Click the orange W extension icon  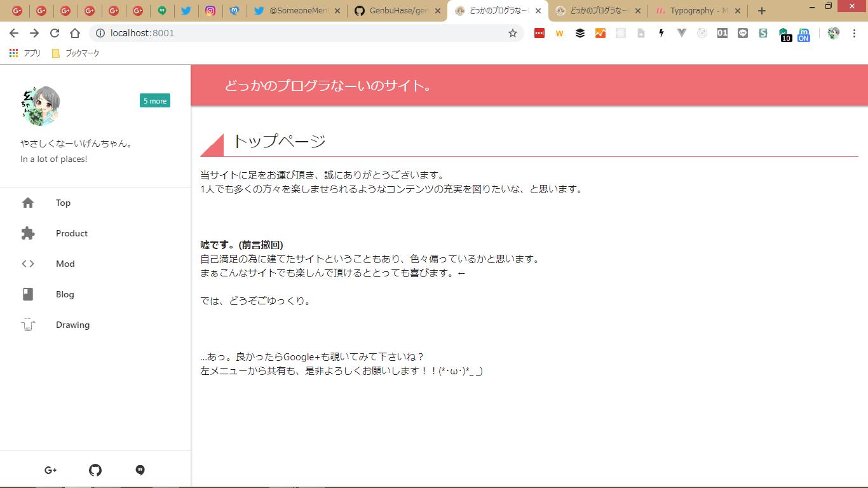click(x=560, y=33)
